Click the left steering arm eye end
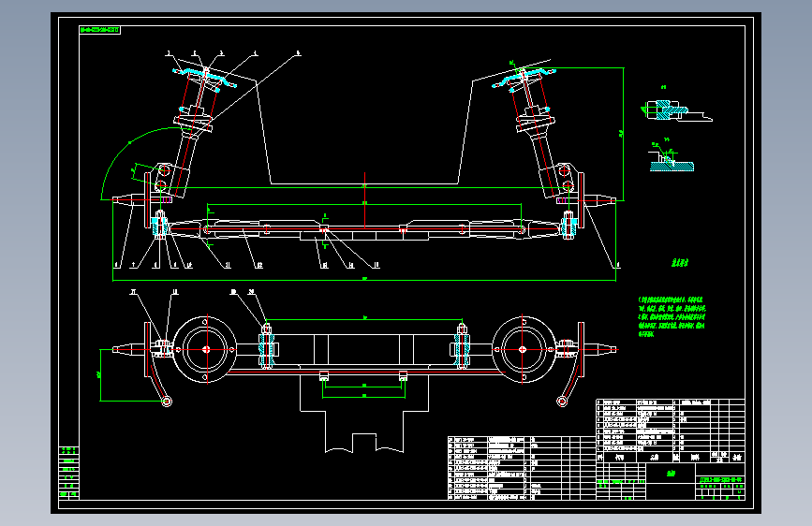 [167, 402]
